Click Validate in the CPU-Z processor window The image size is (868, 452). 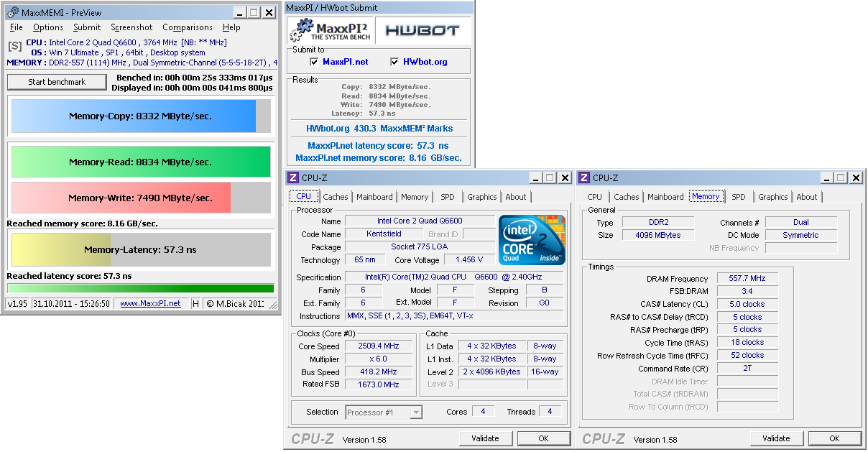pyautogui.click(x=485, y=438)
